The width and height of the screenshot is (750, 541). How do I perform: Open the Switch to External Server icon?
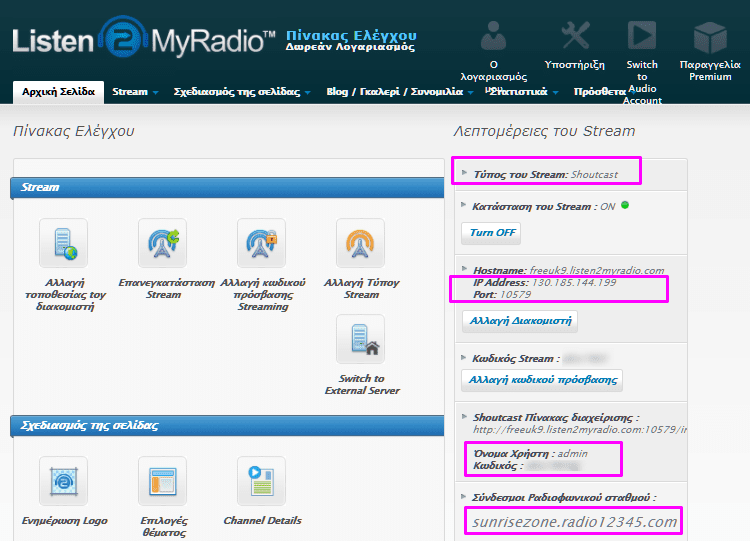click(x=360, y=339)
